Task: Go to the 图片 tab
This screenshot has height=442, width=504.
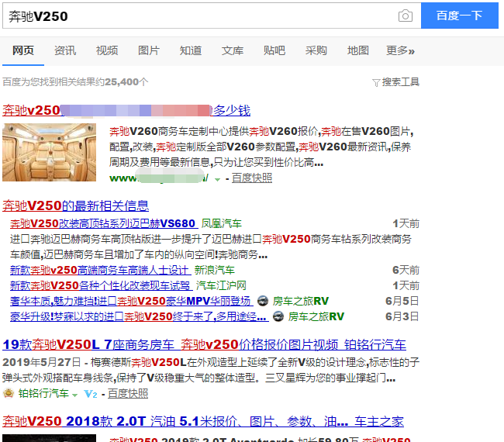Action: click(149, 50)
